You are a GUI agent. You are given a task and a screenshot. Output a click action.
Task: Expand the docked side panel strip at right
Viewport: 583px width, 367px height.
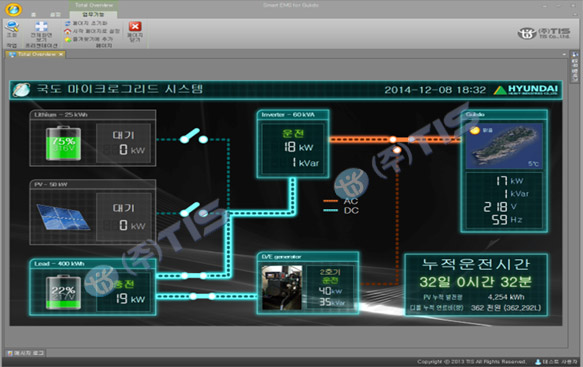(575, 67)
